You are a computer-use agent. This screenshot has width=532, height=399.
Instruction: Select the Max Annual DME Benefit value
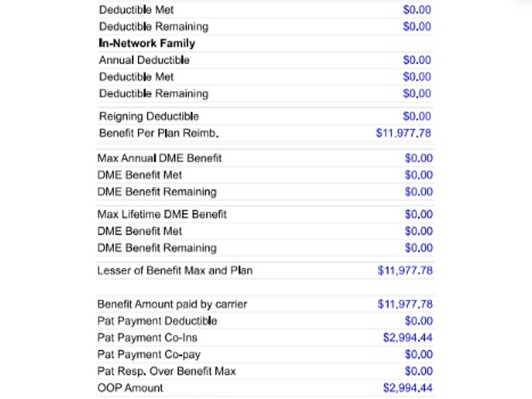419,158
